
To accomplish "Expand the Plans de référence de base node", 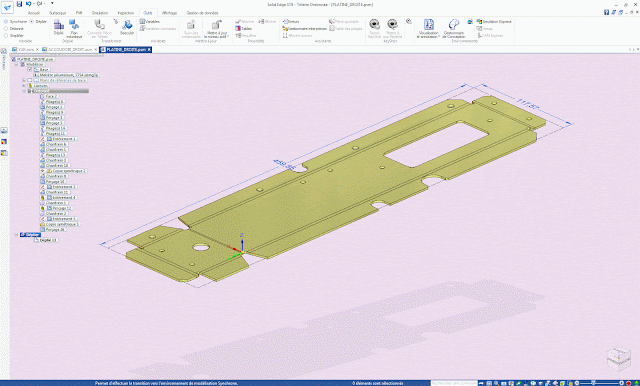I will (x=24, y=80).
